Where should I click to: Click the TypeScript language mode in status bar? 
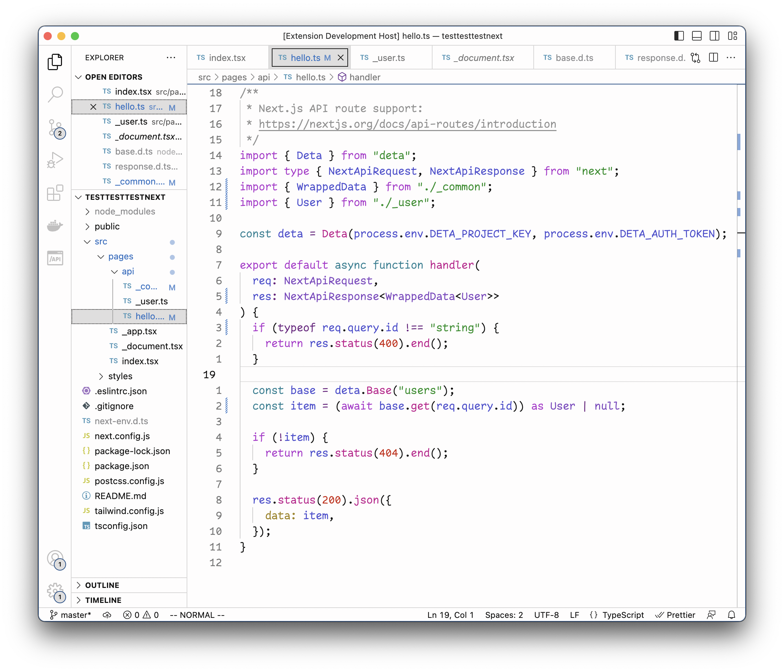tap(623, 615)
